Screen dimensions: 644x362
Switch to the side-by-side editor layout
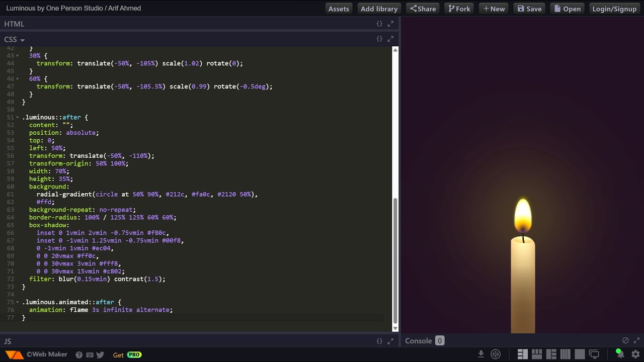(522, 354)
